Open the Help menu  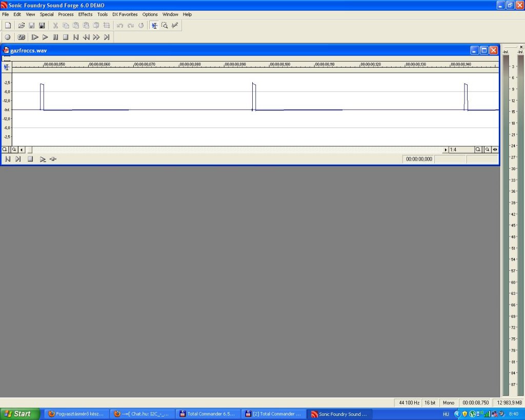tap(187, 14)
